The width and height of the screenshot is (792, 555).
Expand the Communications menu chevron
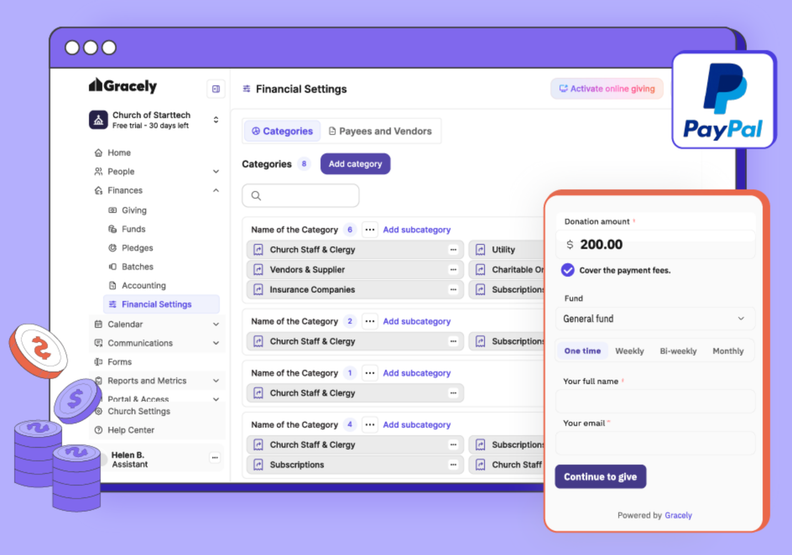[x=216, y=343]
